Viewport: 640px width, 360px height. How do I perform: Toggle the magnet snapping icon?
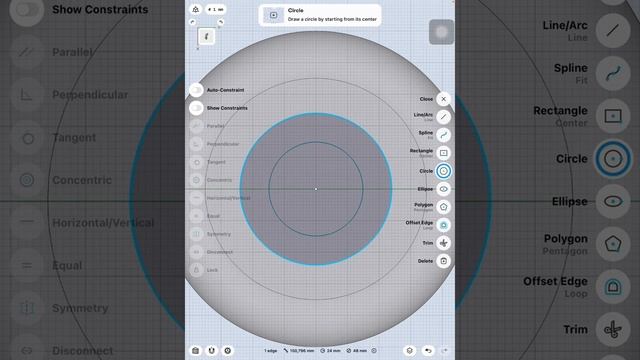211,351
